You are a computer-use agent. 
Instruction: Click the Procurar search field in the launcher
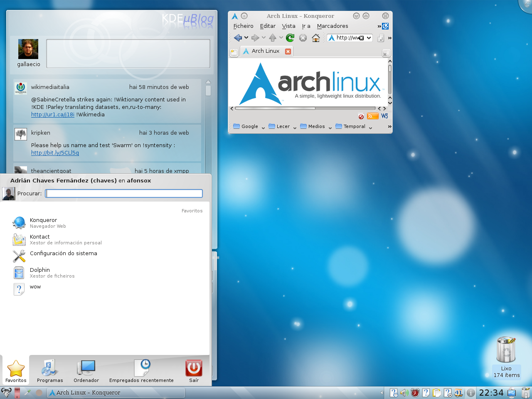(123, 193)
